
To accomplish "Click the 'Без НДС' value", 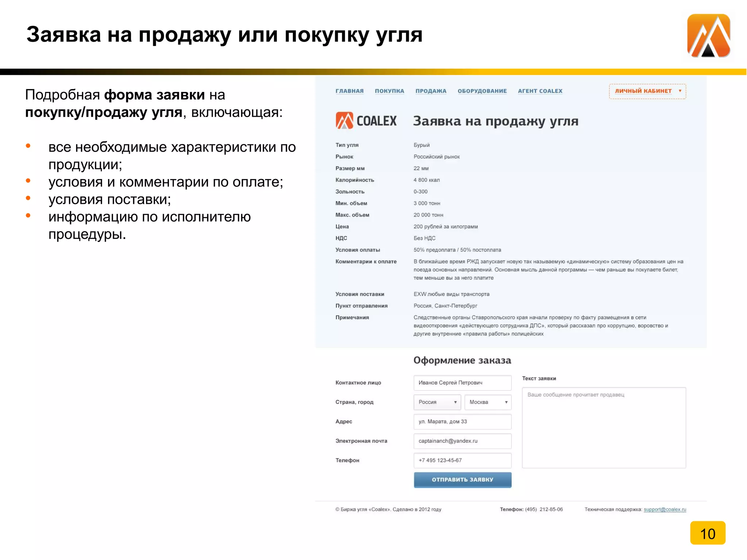I will [425, 238].
